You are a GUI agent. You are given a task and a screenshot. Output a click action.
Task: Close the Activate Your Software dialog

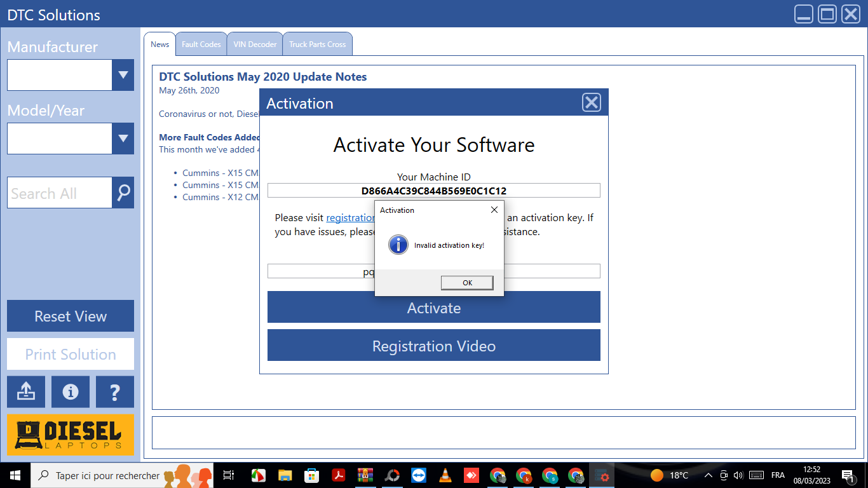592,102
